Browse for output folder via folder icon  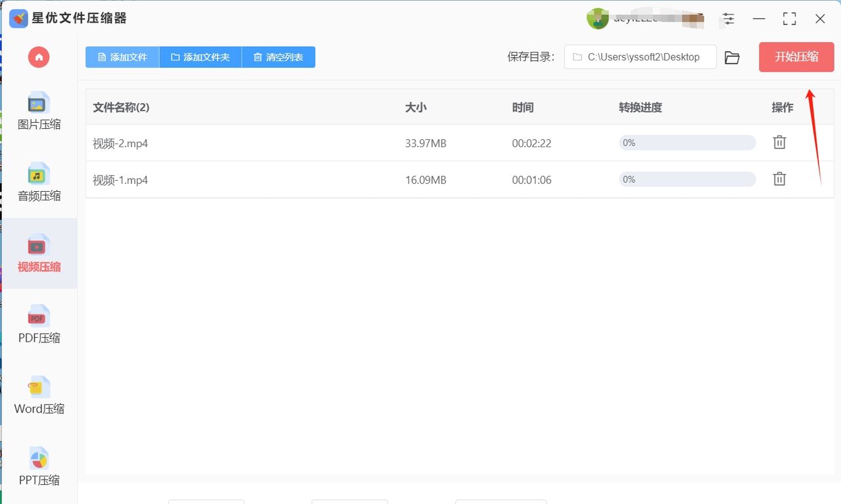pyautogui.click(x=732, y=58)
